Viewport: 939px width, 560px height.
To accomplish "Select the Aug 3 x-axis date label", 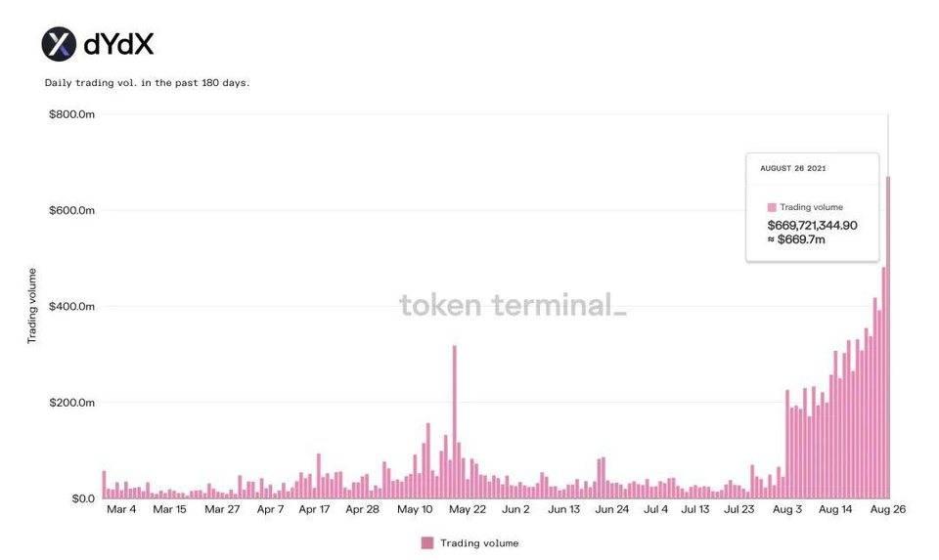I will tap(787, 509).
